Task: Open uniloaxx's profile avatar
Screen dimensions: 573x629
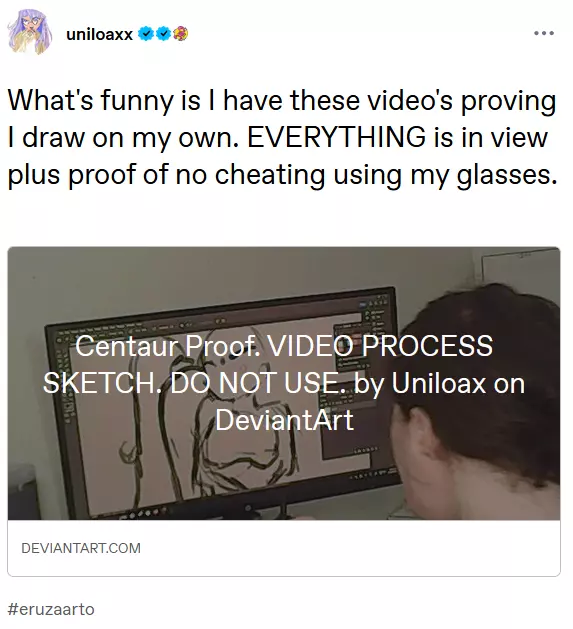Action: [30, 32]
